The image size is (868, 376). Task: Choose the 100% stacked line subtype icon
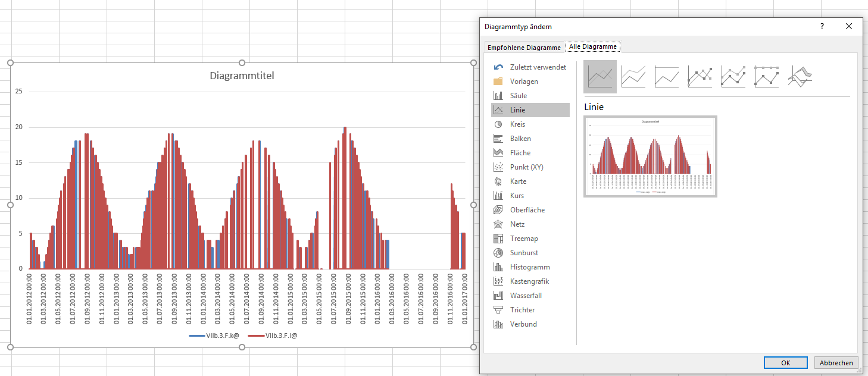point(667,77)
